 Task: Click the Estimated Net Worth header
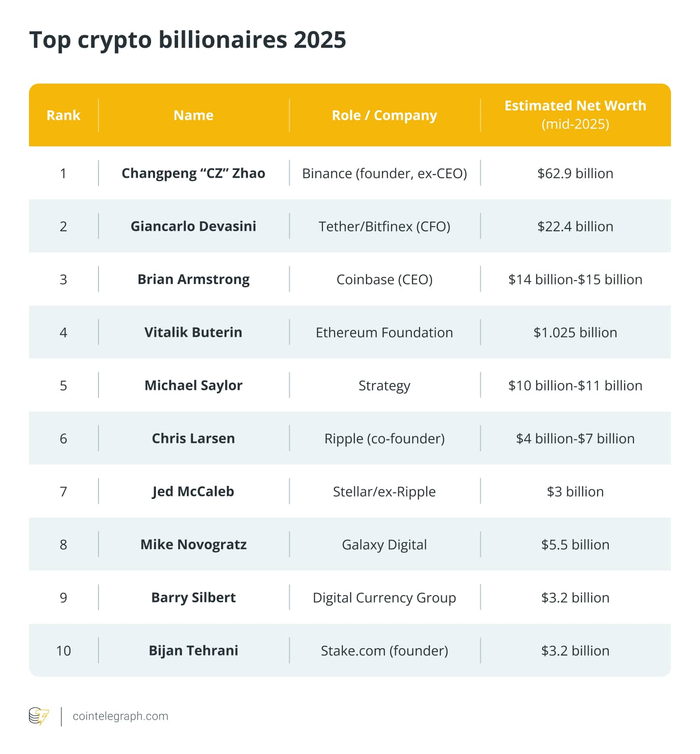[575, 106]
